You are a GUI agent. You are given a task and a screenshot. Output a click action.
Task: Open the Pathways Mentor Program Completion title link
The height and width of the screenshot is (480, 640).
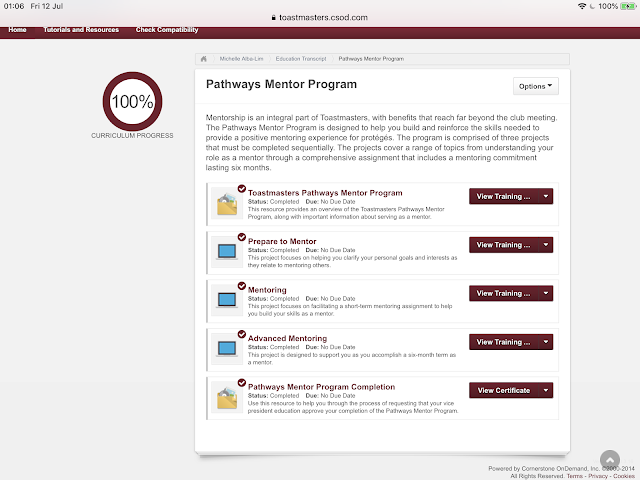(x=321, y=387)
